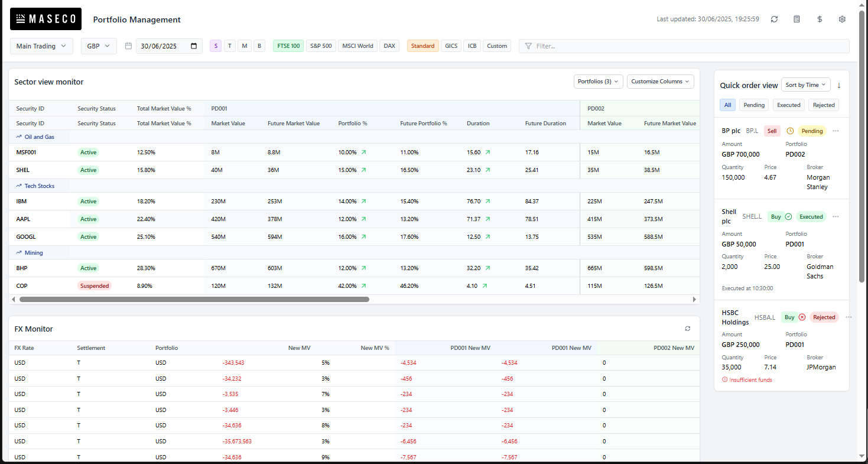Open the Customize Columns dropdown
The height and width of the screenshot is (464, 868).
(661, 82)
